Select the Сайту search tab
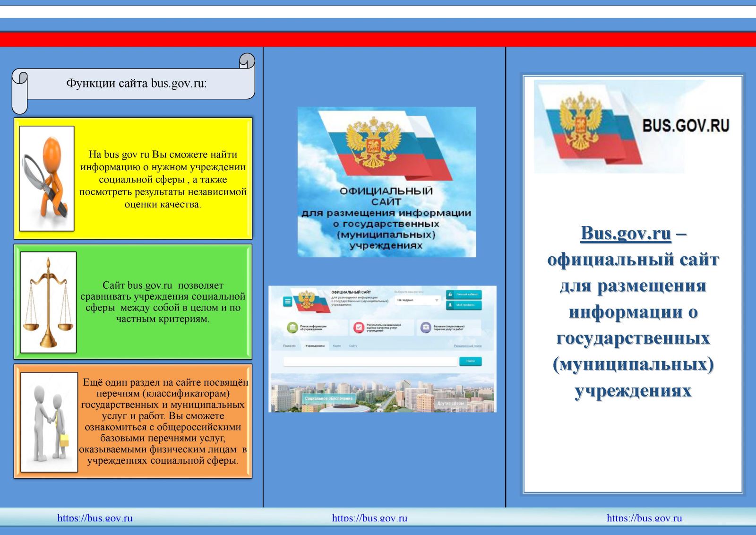Image resolution: width=756 pixels, height=535 pixels. [353, 346]
